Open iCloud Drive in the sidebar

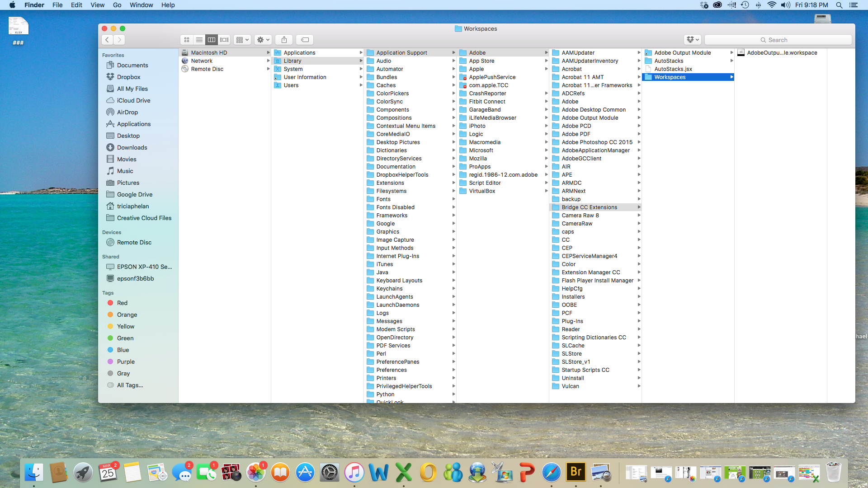tap(133, 100)
